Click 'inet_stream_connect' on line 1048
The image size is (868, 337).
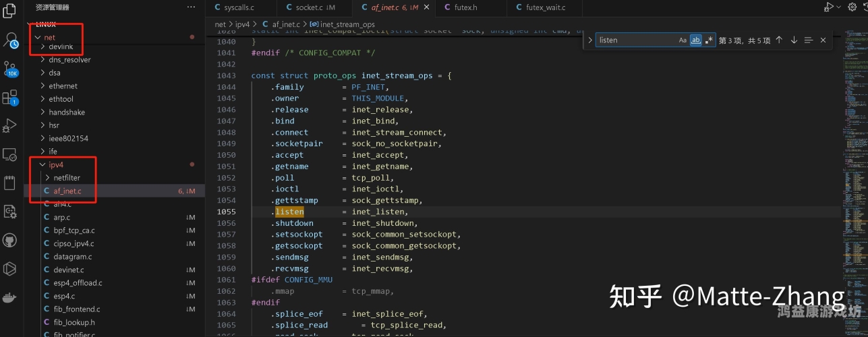(397, 132)
